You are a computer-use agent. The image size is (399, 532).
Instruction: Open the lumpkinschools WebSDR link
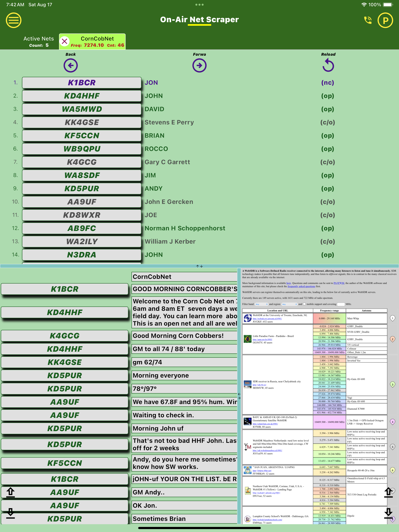click(x=267, y=520)
